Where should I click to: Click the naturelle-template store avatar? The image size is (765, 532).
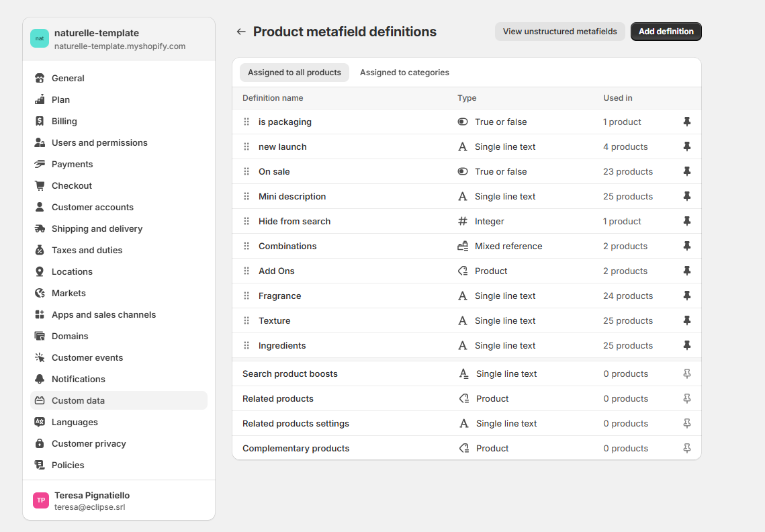click(40, 38)
